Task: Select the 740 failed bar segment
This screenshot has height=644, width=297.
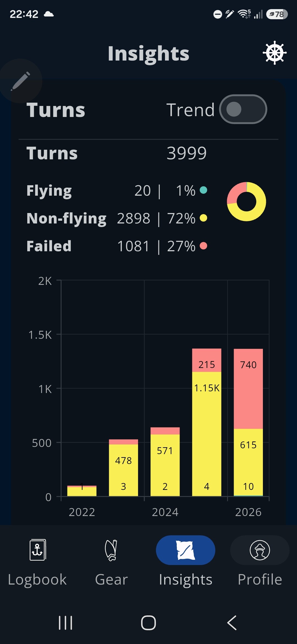Action: (248, 389)
